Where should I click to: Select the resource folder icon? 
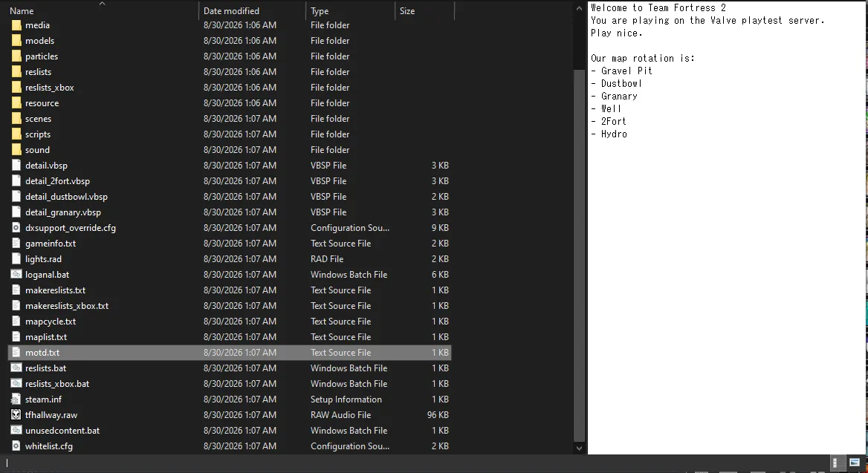point(16,103)
